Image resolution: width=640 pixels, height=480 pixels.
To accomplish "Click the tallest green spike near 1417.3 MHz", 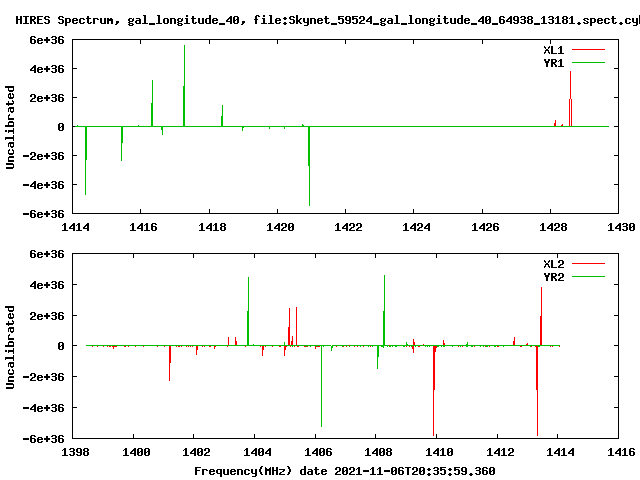I will (184, 86).
